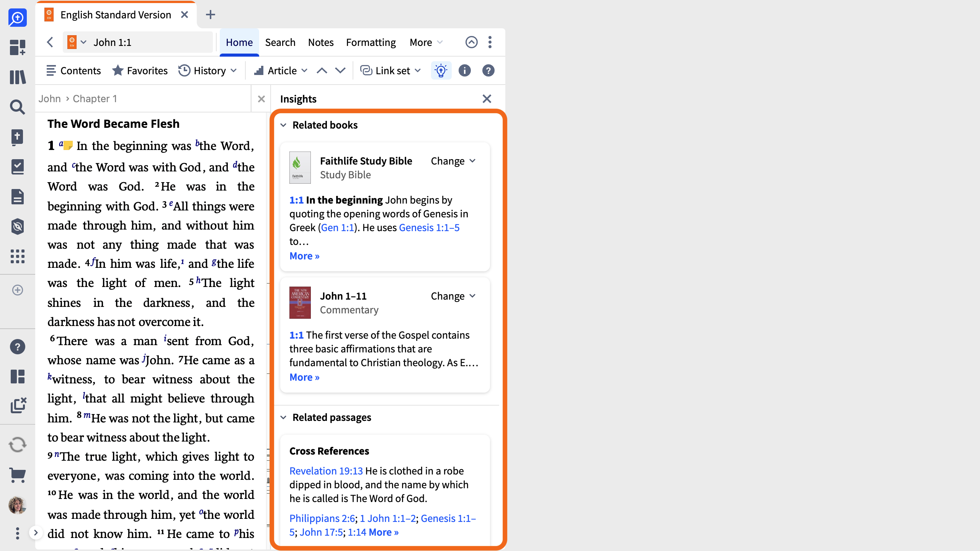980x551 pixels.
Task: Close the Insights panel
Action: pos(487,99)
